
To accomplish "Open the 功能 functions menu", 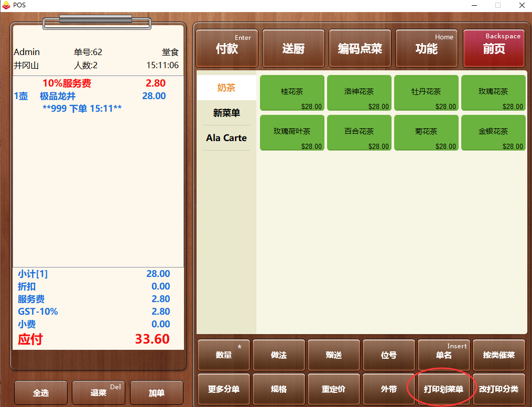I will coord(426,49).
